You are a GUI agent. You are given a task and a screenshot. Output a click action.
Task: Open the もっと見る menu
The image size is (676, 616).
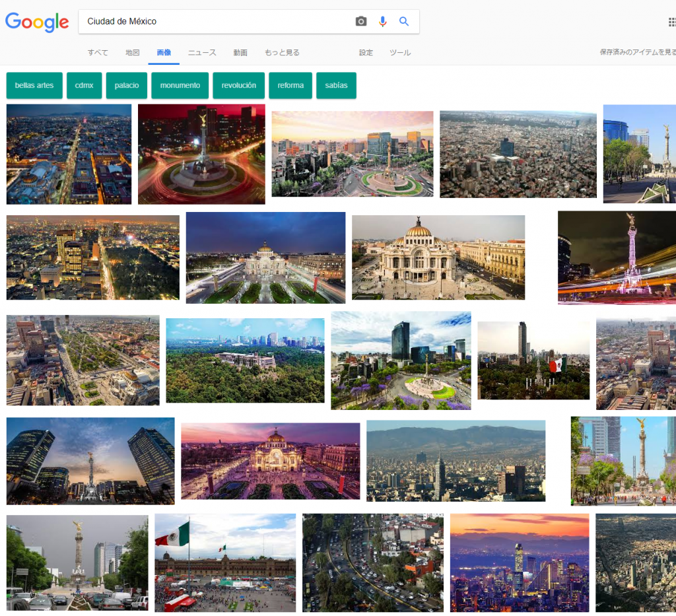point(282,53)
